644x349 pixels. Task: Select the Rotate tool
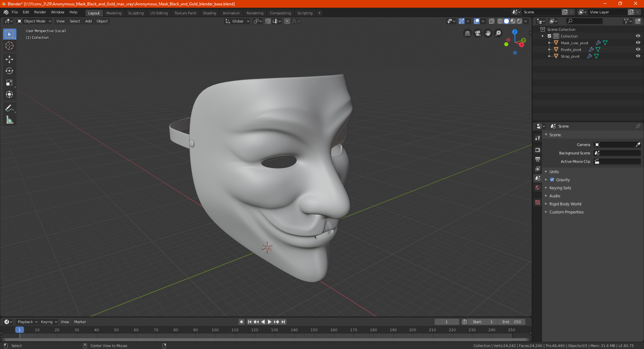coord(9,71)
